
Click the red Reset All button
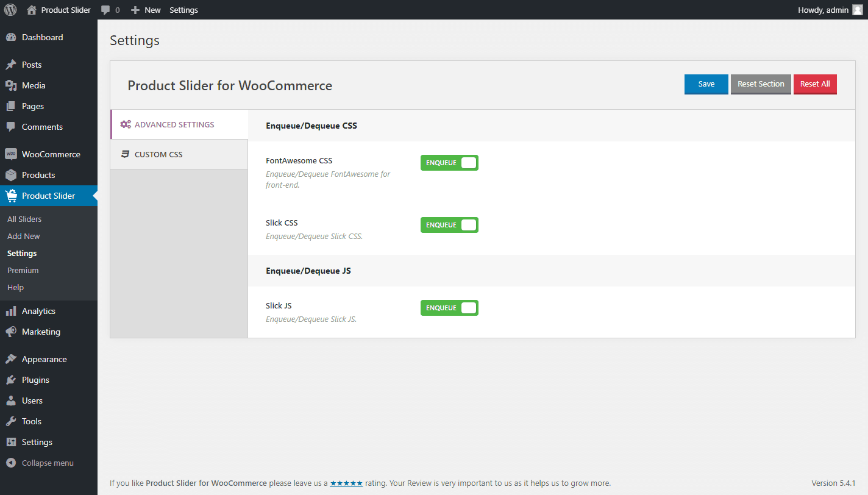coord(815,84)
